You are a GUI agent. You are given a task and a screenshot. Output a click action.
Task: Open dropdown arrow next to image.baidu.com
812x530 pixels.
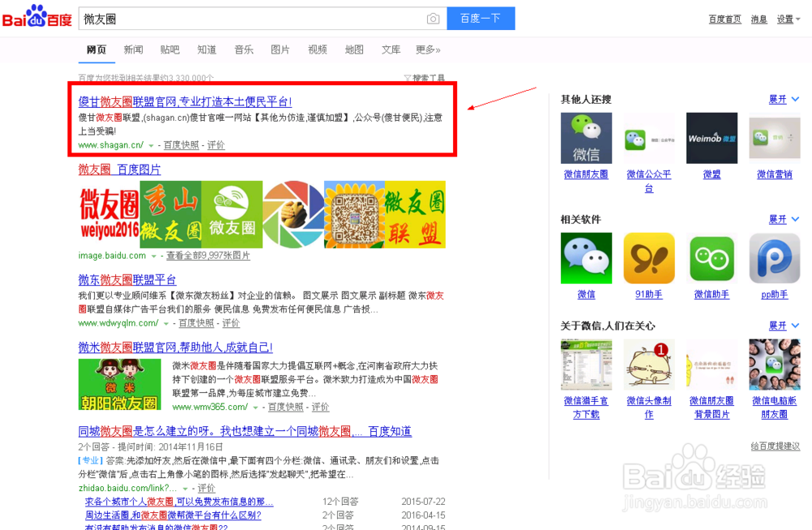[153, 256]
